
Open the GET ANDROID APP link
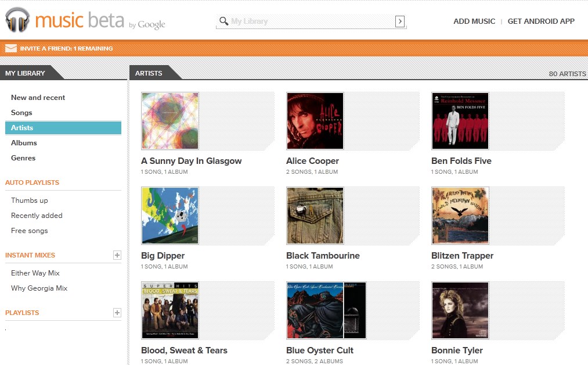pos(541,22)
